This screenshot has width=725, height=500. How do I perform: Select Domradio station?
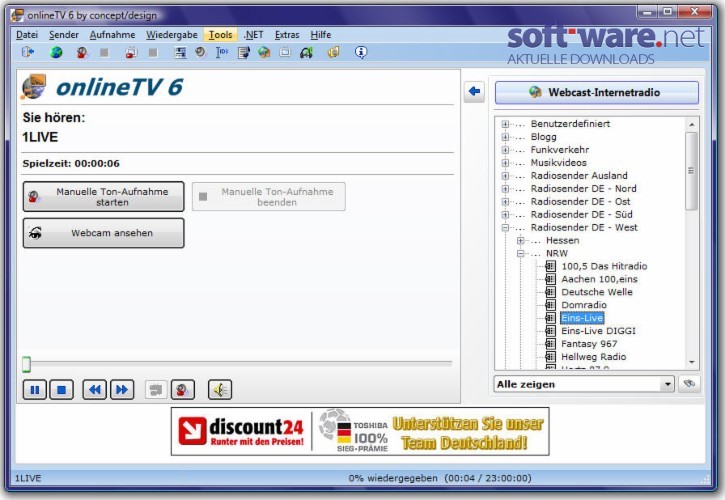[x=584, y=305]
